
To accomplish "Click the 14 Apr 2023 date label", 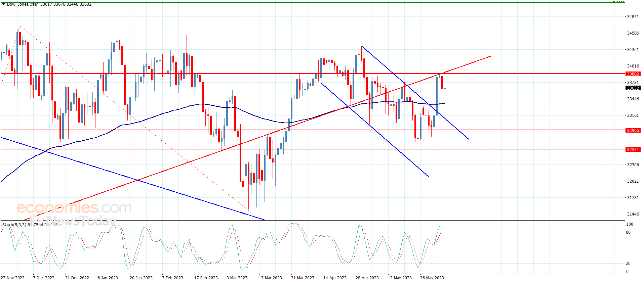I will pyautogui.click(x=335, y=278).
